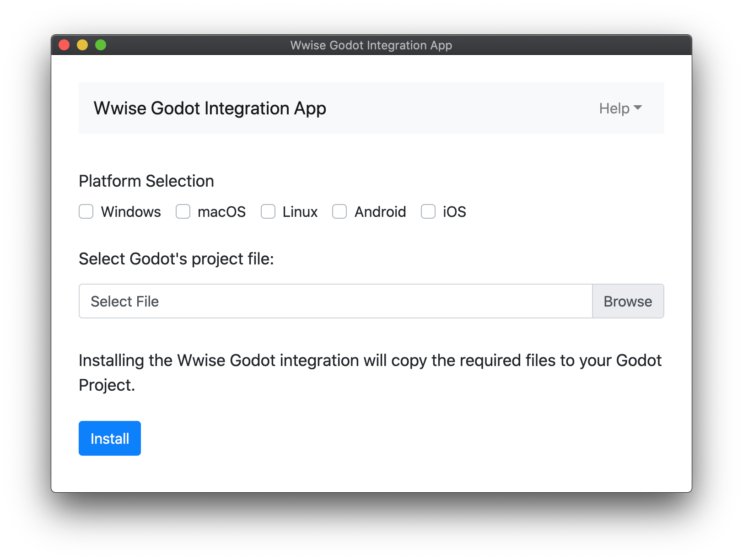Viewport: 743px width, 560px height.
Task: Maximize the window with the green button
Action: click(101, 45)
